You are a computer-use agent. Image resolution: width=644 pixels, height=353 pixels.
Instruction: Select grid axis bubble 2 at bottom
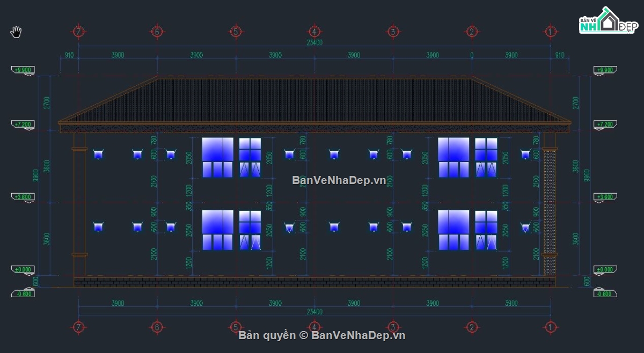tap(472, 327)
